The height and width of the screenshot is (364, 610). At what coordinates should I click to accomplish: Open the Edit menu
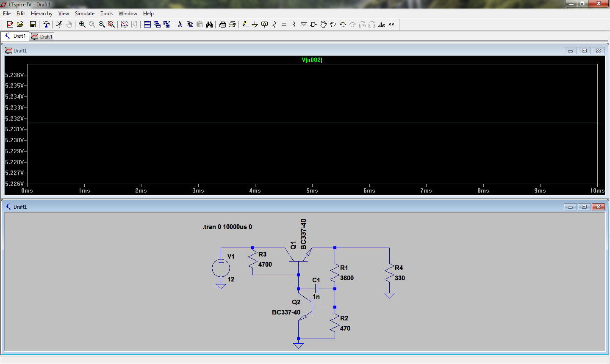[21, 14]
